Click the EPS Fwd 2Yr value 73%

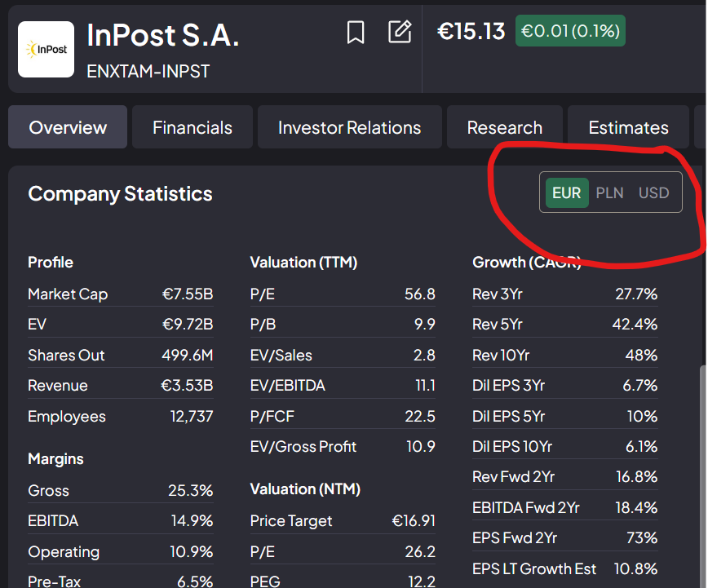[x=642, y=538]
